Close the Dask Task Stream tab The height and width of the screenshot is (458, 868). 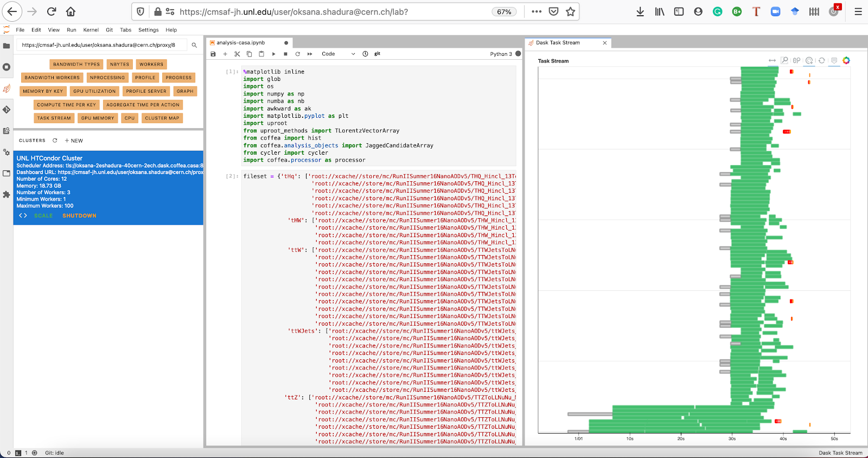tap(605, 43)
